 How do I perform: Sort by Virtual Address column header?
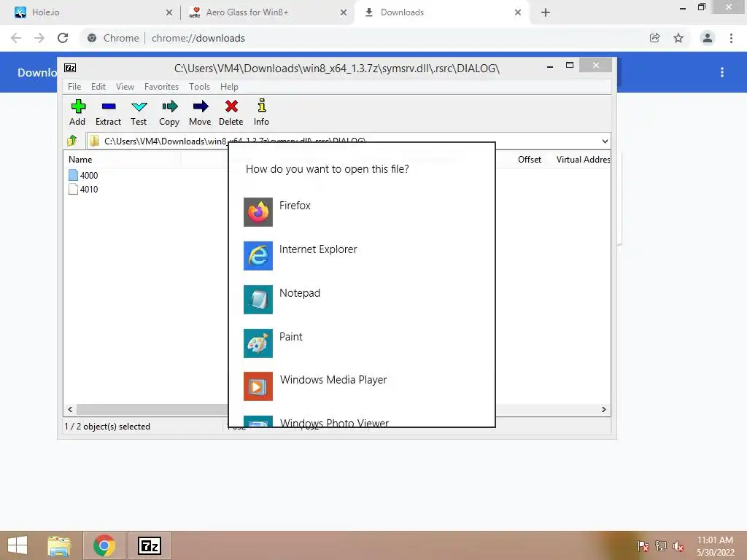click(x=583, y=160)
